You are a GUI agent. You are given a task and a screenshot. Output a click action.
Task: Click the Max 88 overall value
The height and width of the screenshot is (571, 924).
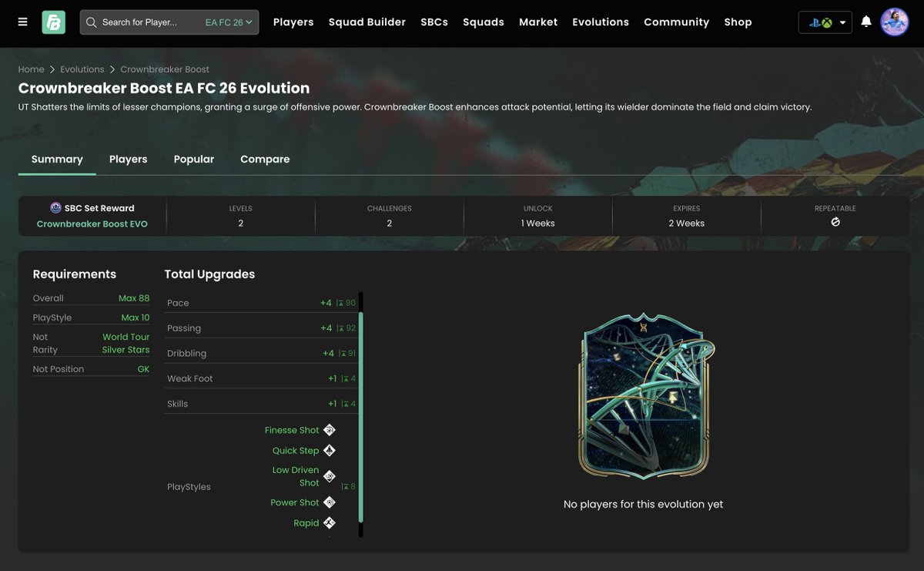click(x=134, y=298)
